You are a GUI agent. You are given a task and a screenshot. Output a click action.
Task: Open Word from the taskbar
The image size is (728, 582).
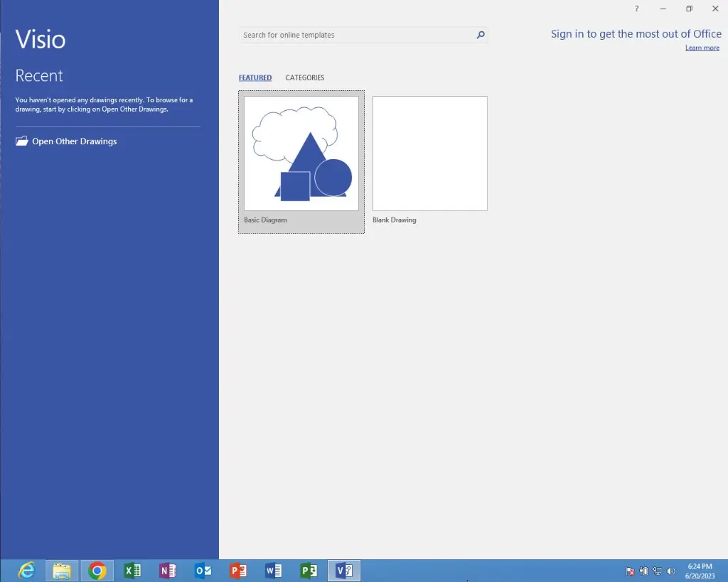(273, 571)
